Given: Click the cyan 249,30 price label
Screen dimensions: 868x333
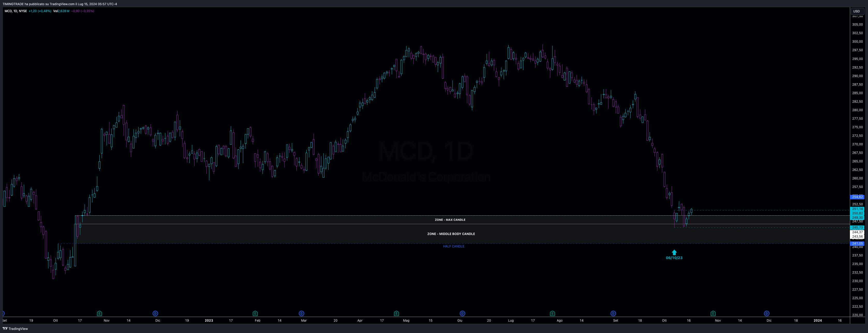Looking at the screenshot, I should point(858,218).
